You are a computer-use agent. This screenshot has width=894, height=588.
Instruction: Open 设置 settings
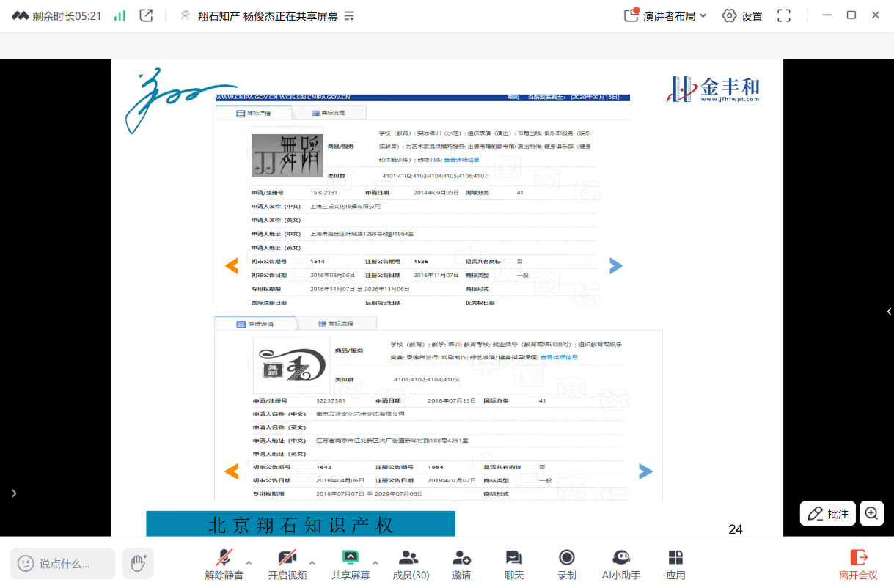742,15
